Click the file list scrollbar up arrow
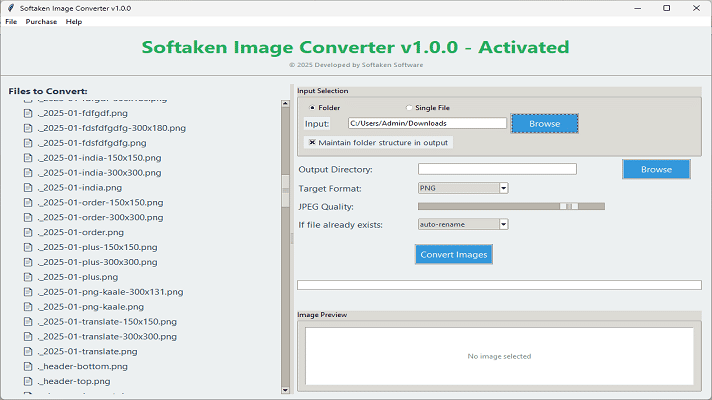 [x=285, y=104]
